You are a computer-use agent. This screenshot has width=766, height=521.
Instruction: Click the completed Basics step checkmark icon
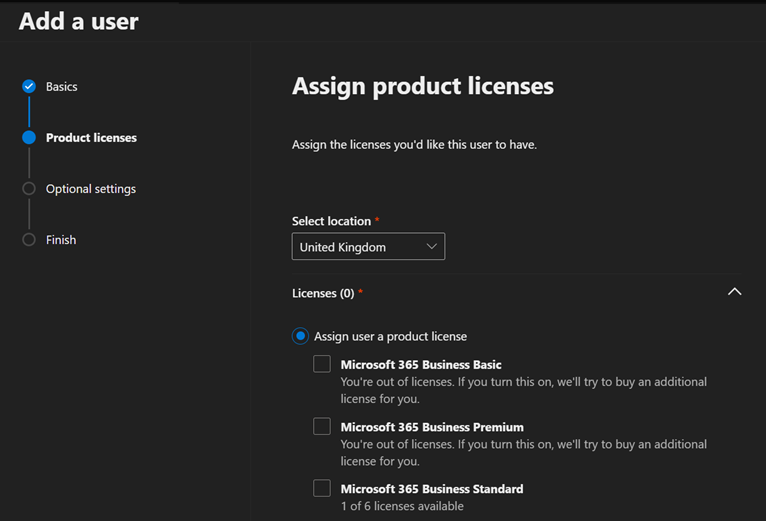pos(29,87)
